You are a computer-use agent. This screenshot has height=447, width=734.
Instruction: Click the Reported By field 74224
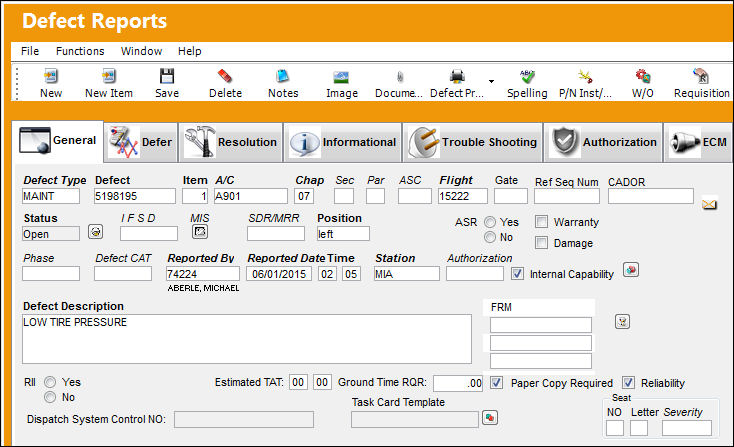pos(202,273)
